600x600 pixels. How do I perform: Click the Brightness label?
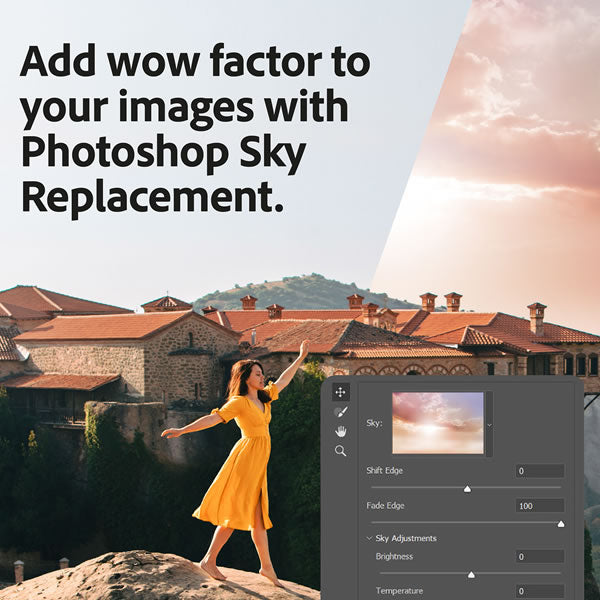[x=394, y=556]
